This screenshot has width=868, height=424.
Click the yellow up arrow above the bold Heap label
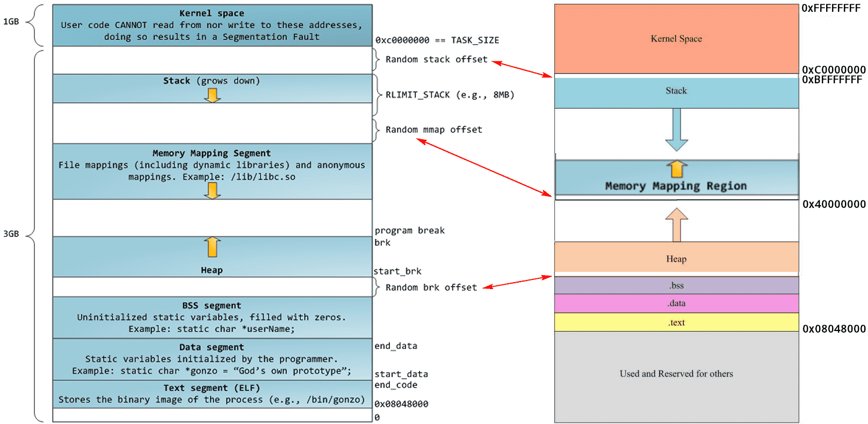[213, 247]
